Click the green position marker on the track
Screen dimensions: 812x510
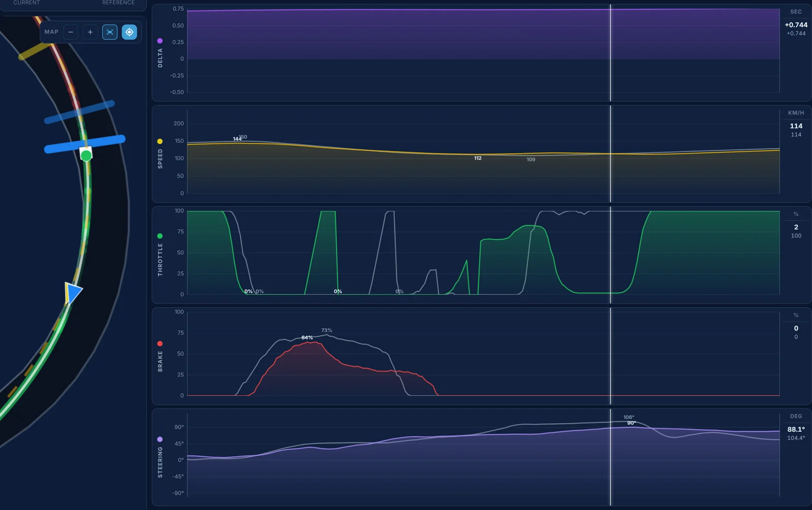tap(86, 155)
